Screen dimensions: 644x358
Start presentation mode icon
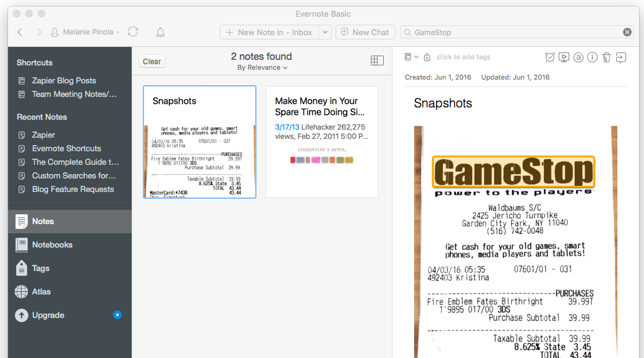point(564,57)
